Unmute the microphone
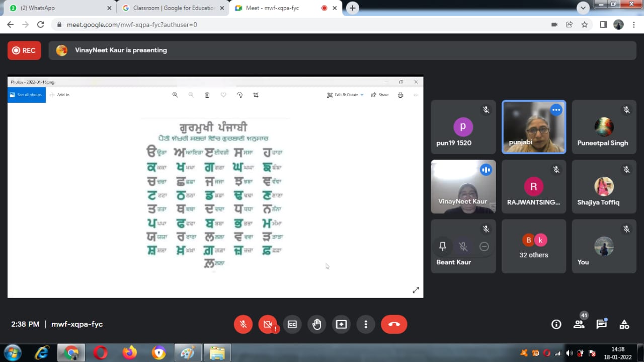Screen dimensions: 644x362 pyautogui.click(x=243, y=324)
